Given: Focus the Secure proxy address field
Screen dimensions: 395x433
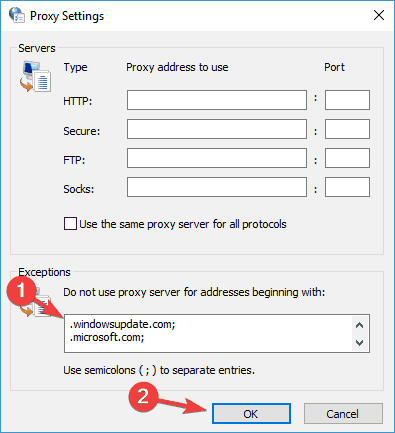Looking at the screenshot, I should point(217,129).
